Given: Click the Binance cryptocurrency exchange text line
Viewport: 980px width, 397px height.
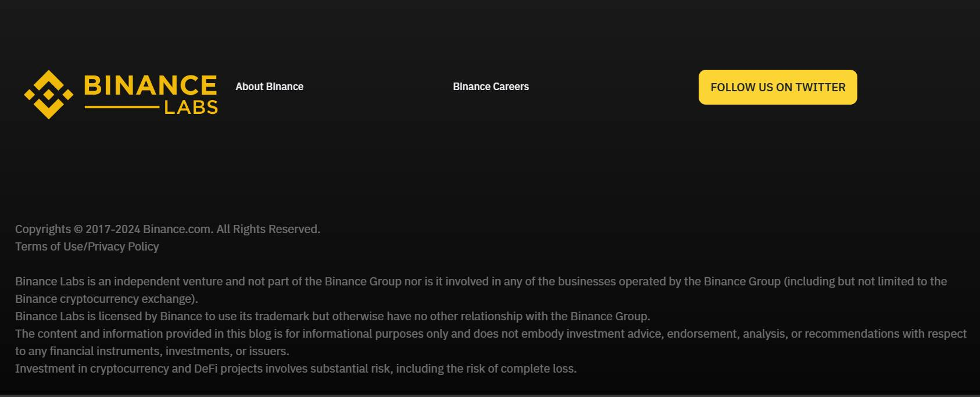Looking at the screenshot, I should (106, 299).
